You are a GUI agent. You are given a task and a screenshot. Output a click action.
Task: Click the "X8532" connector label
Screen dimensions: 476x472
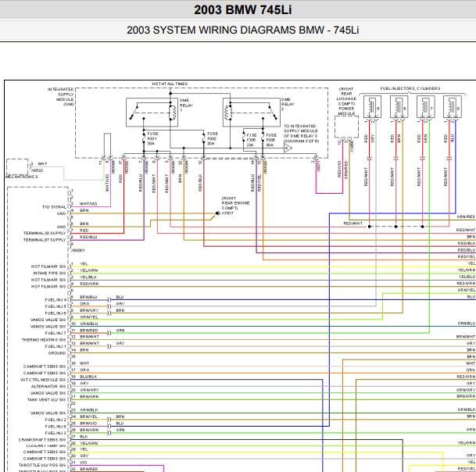[x=37, y=170]
